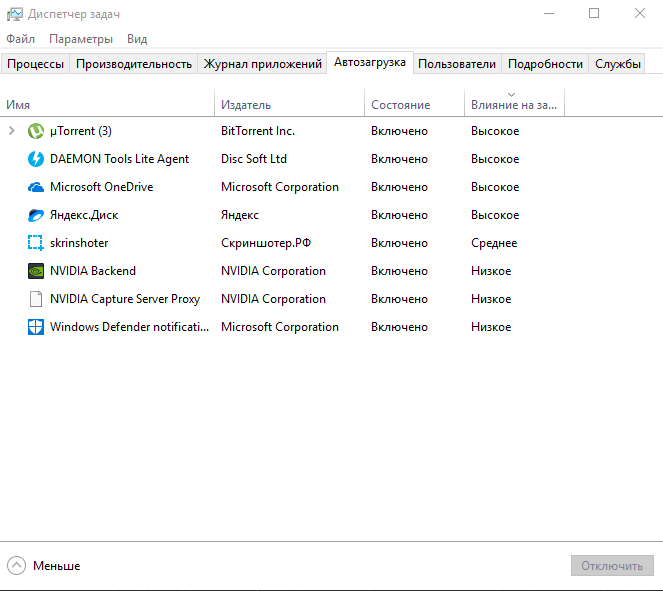Click Высокое impact in the Яндекс.Диск row

pyautogui.click(x=495, y=215)
